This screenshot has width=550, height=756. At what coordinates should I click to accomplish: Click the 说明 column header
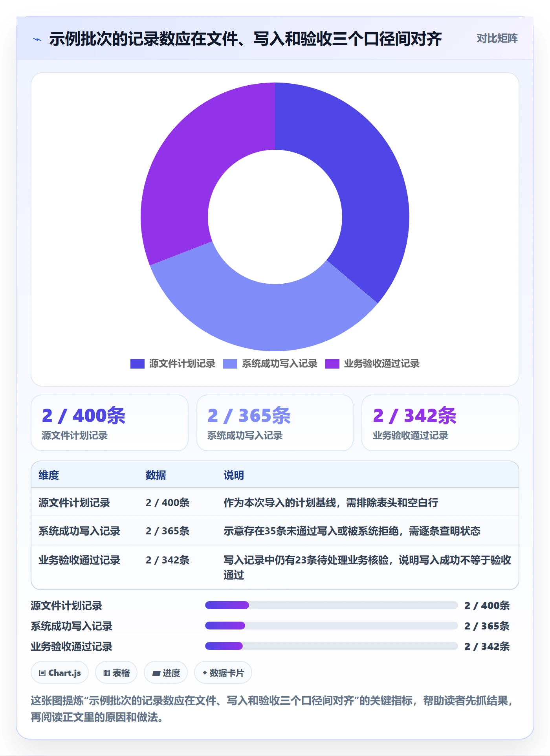click(234, 475)
